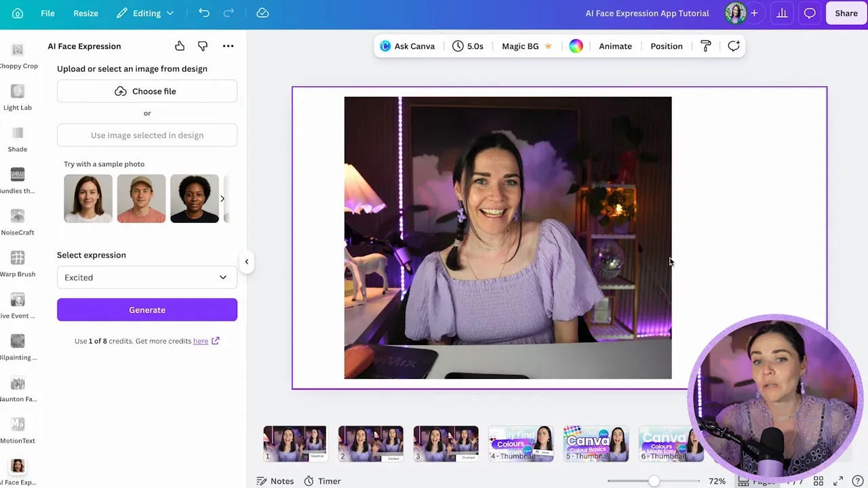The height and width of the screenshot is (488, 868).
Task: Click the AI Face Expression App Tutorial title
Action: pos(647,13)
